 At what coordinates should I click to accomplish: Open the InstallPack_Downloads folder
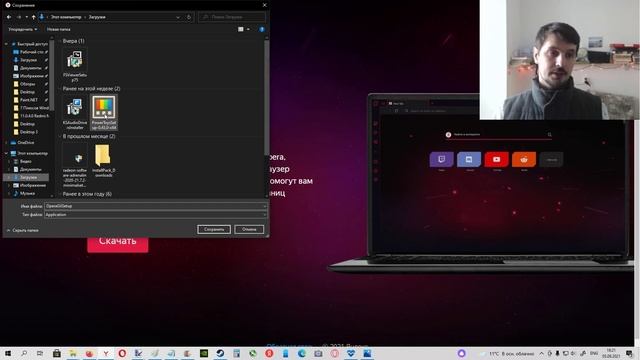click(x=104, y=161)
